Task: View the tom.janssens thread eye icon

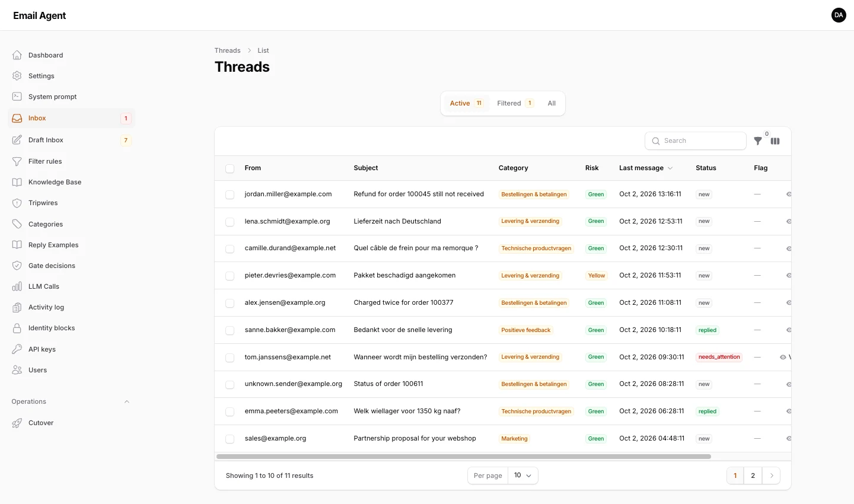Action: (783, 357)
